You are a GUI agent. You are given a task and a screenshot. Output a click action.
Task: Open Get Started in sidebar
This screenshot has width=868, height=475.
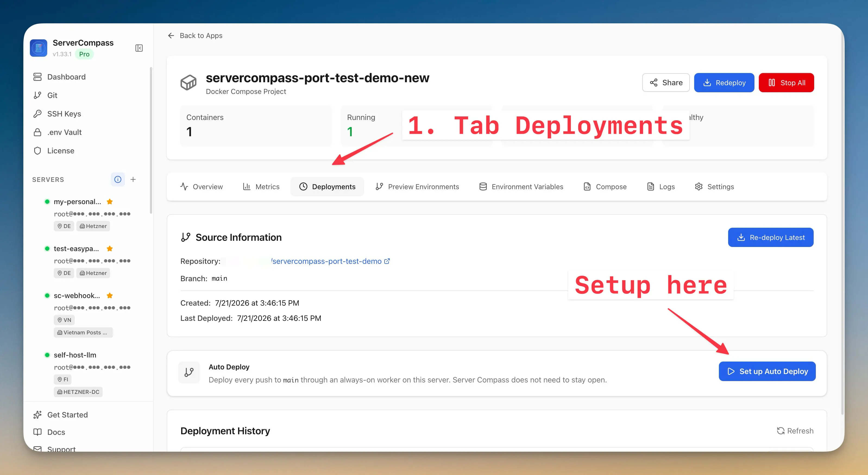[67, 415]
